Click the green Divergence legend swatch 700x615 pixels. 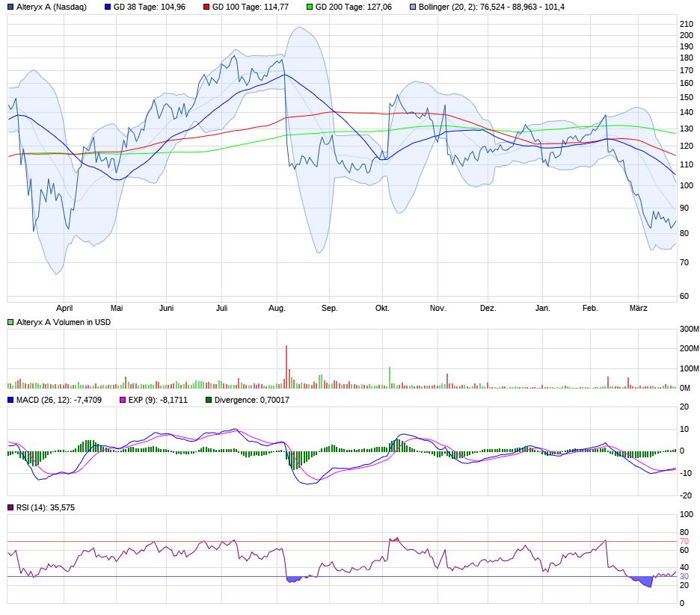tap(209, 400)
